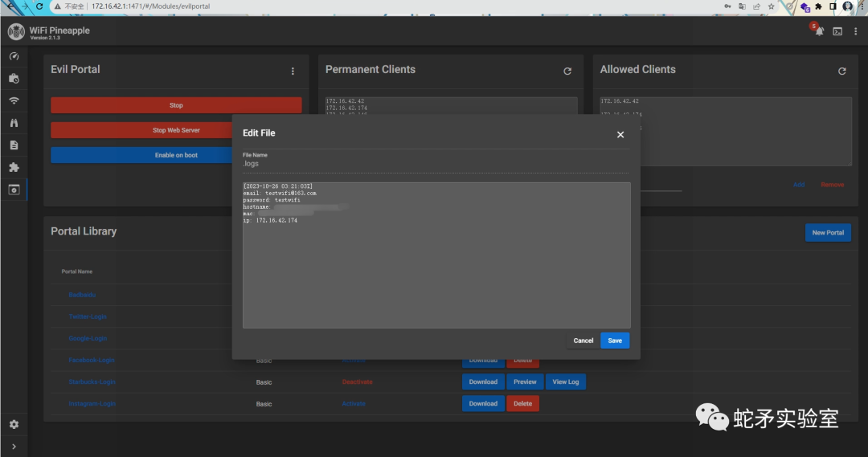Open the PineAP wifi sidebar icon
The image size is (868, 457).
[14, 100]
